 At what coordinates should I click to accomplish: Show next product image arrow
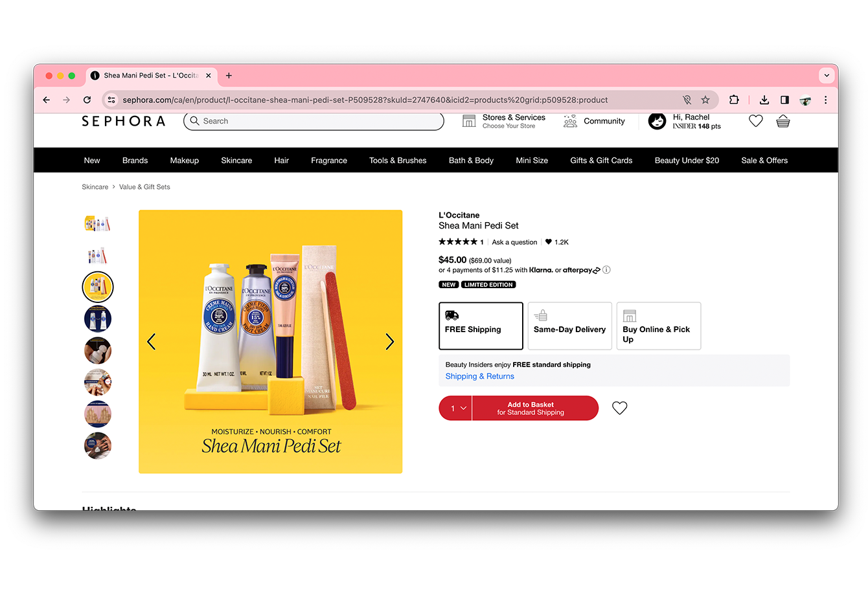389,341
